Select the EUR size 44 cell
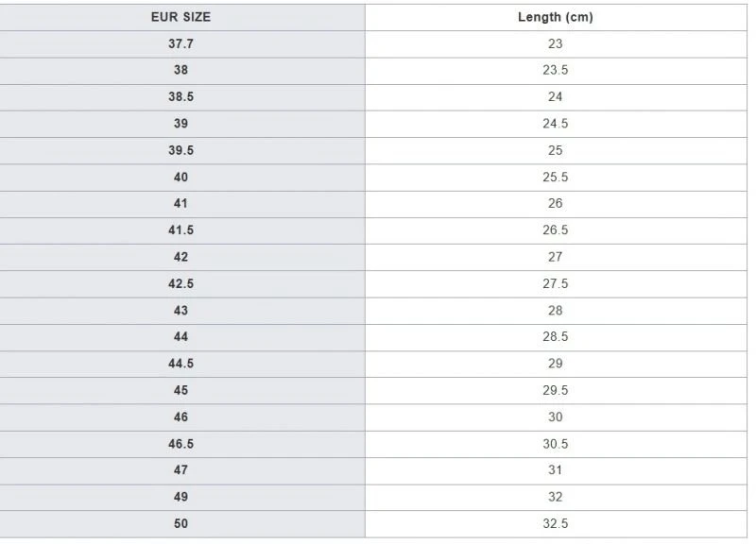 (x=180, y=337)
